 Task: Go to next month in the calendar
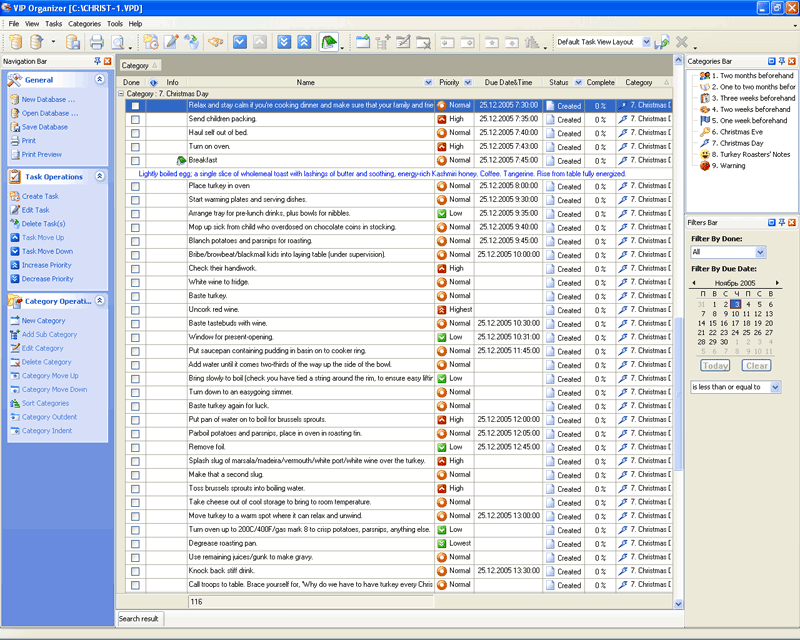[777, 283]
